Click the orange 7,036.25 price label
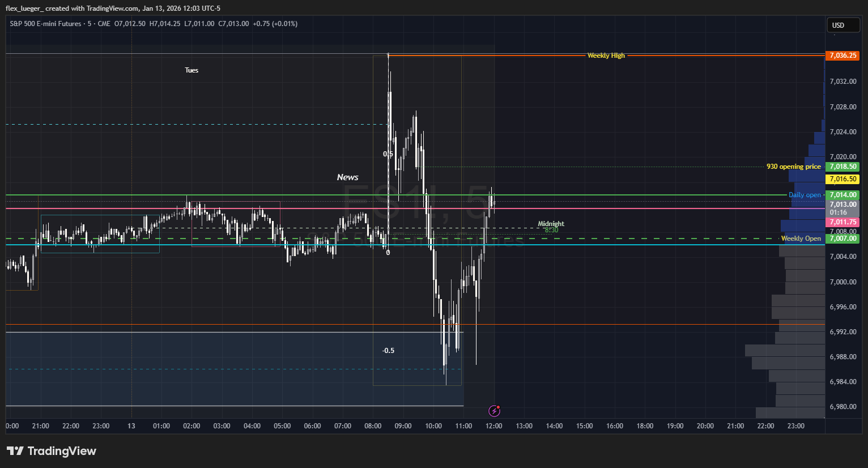Image resolution: width=868 pixels, height=468 pixels. [843, 56]
